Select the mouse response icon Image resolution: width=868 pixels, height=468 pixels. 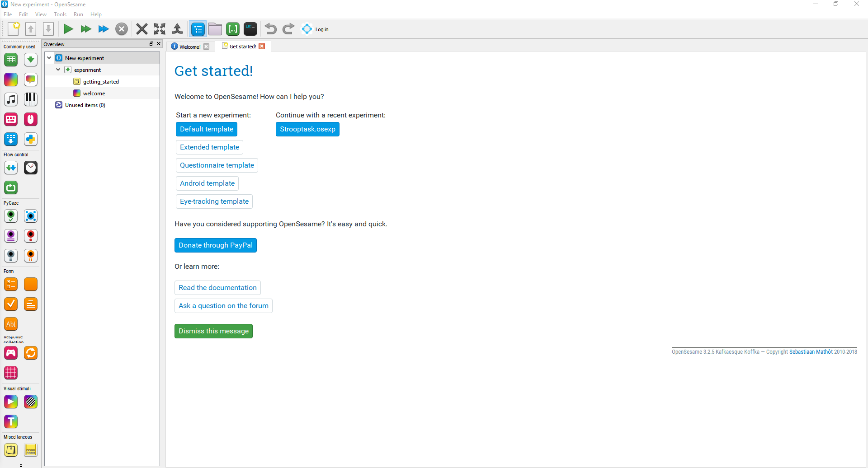click(31, 119)
